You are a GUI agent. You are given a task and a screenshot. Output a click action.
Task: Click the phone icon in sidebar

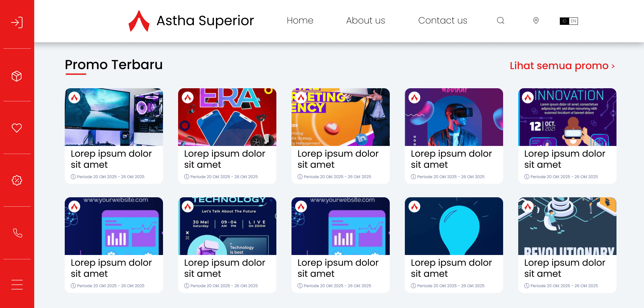[17, 233]
